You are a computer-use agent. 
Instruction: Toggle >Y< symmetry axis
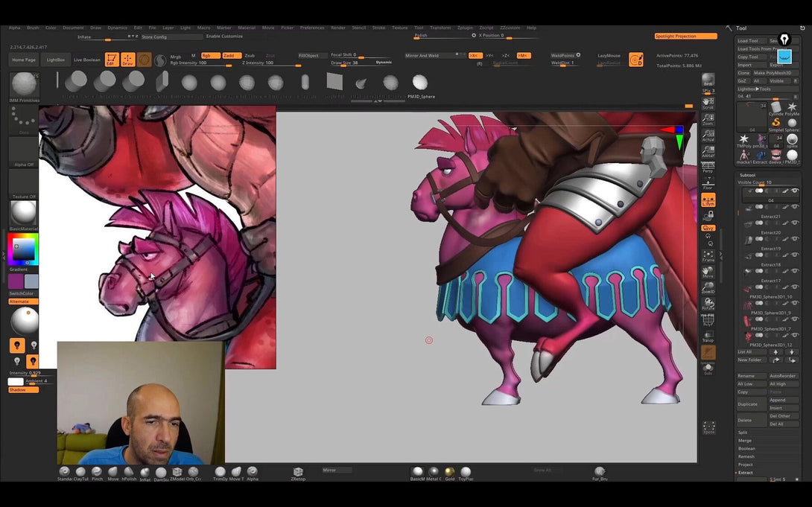pos(489,55)
